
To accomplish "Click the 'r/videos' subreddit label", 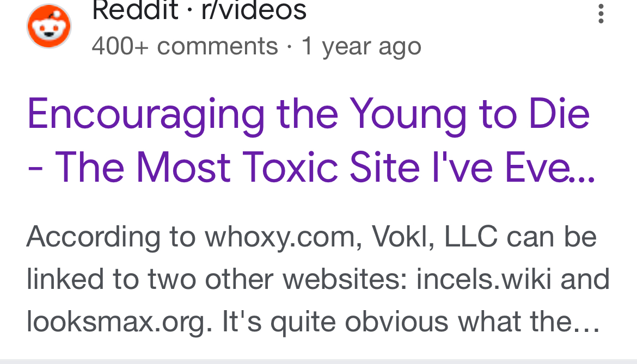I will 254,10.
